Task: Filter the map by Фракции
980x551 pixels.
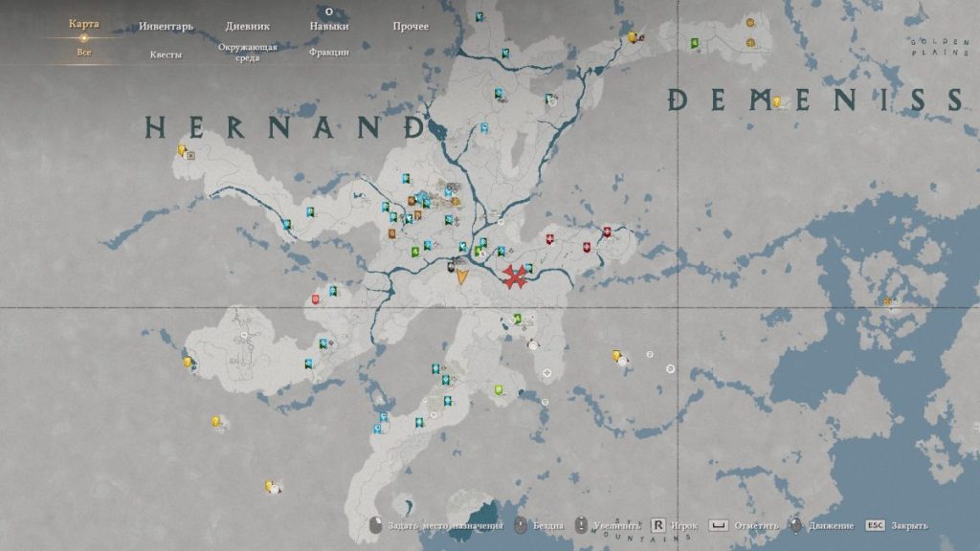Action: [328, 53]
